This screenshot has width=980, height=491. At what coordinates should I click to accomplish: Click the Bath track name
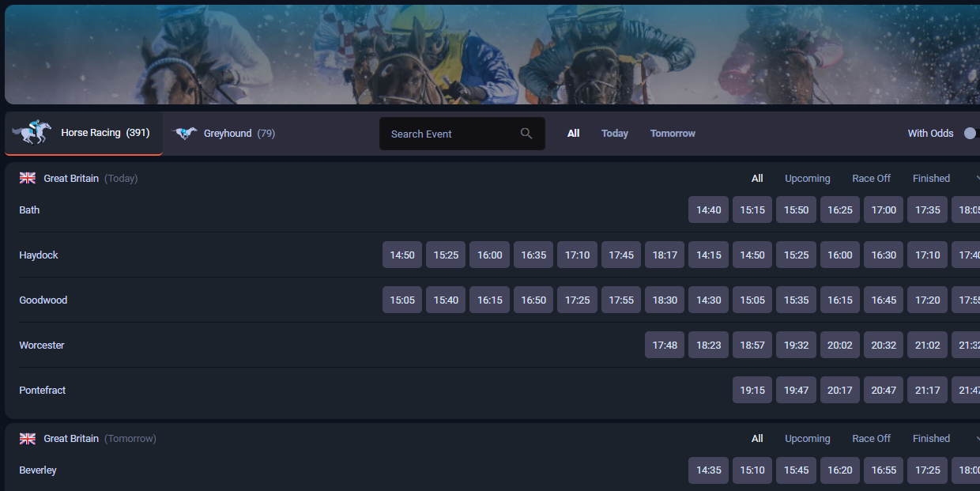(29, 210)
